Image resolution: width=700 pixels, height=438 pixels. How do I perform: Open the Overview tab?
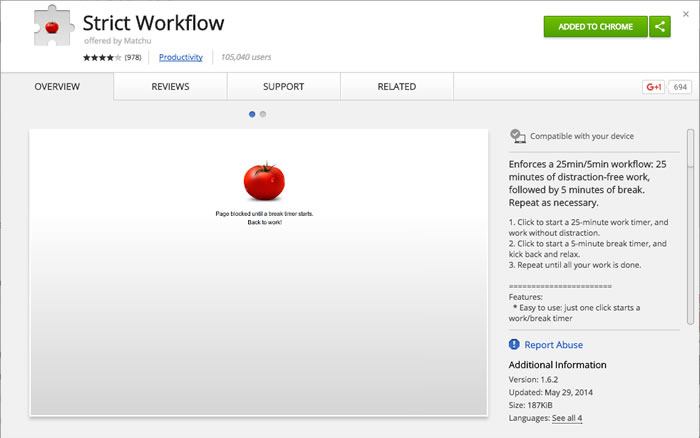(57, 87)
